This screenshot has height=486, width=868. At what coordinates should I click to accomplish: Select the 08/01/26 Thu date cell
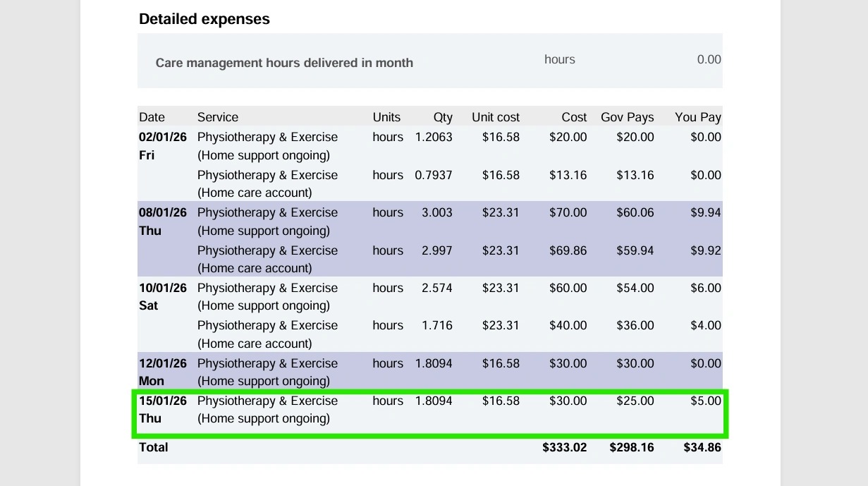(162, 221)
